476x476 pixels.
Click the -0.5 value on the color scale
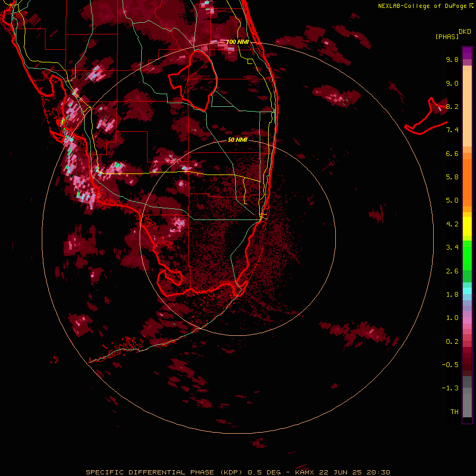tap(450, 365)
